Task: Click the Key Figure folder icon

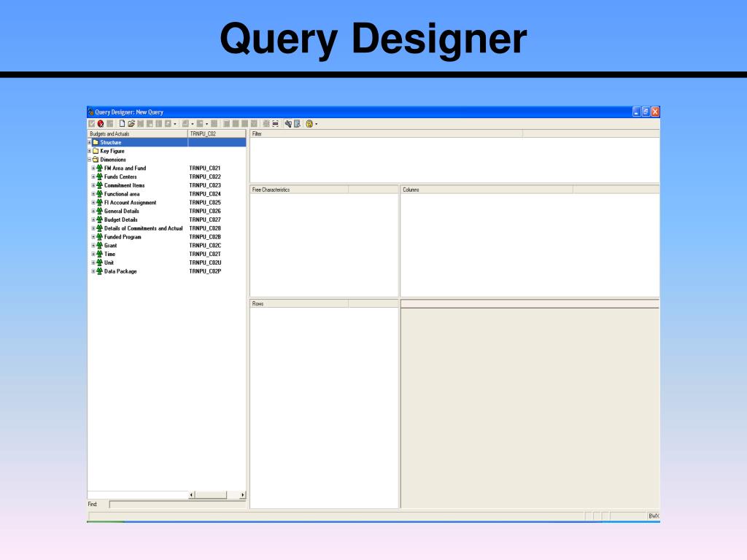Action: (x=96, y=151)
